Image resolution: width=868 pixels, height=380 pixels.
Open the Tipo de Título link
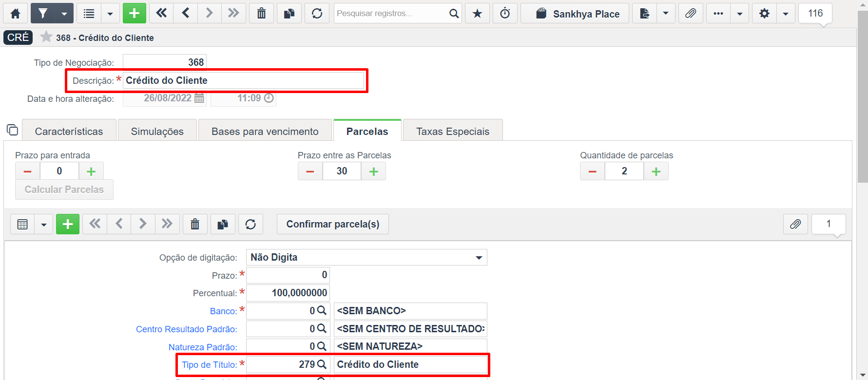[210, 365]
